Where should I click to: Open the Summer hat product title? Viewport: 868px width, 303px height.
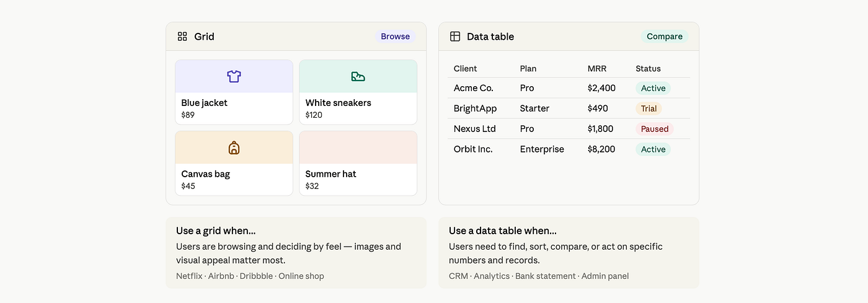331,174
